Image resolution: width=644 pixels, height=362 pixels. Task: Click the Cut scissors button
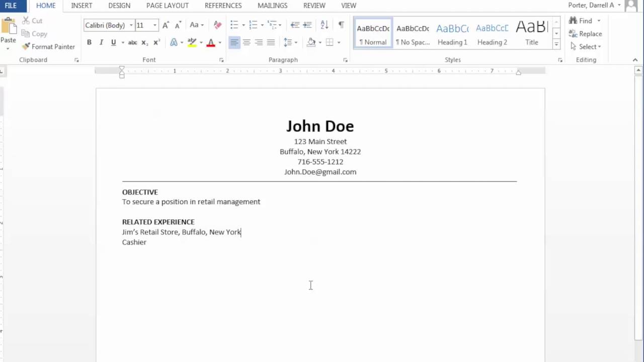pos(33,21)
